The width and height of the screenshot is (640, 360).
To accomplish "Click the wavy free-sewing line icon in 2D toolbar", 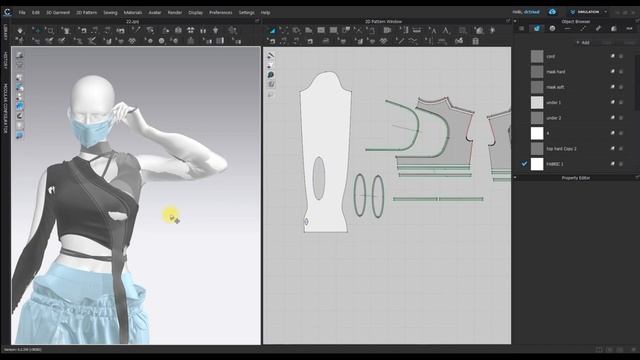I will point(413,41).
